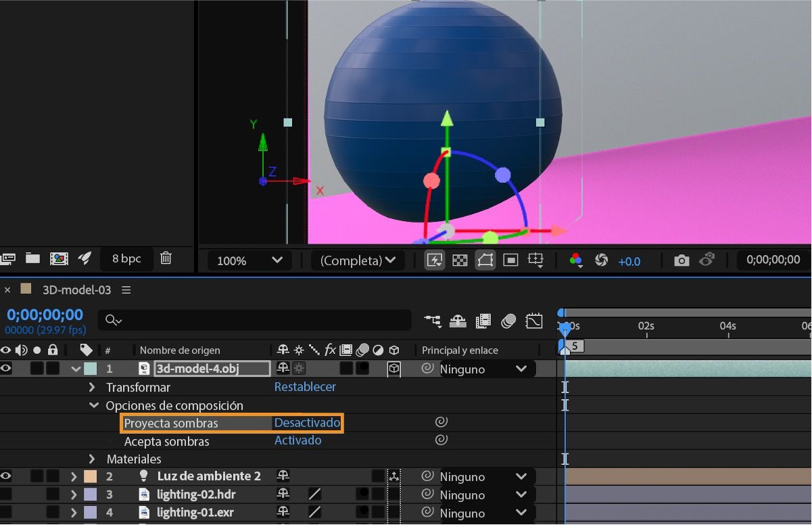812x525 pixels.
Task: Open the timeline panel hamburger menu
Action: 126,288
